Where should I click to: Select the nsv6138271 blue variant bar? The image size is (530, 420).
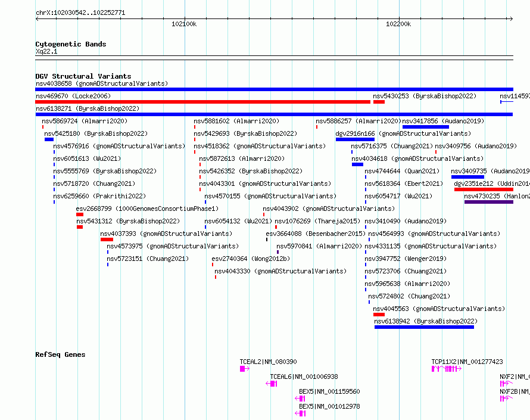pos(274,114)
